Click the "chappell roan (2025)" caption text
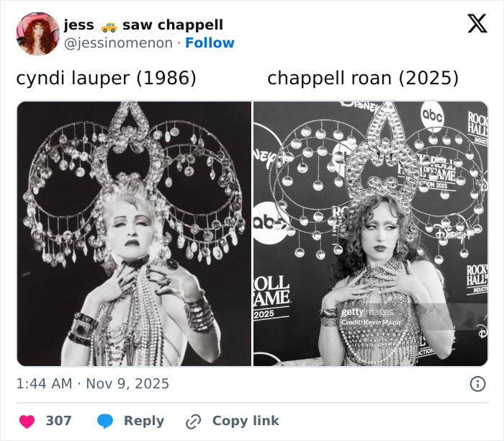Viewport: 504px width, 441px height. [363, 78]
